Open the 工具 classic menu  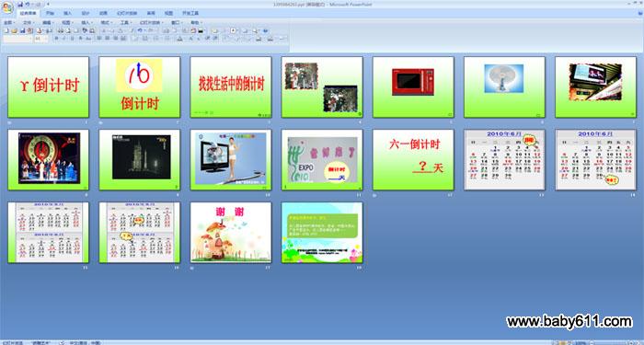[x=126, y=22]
